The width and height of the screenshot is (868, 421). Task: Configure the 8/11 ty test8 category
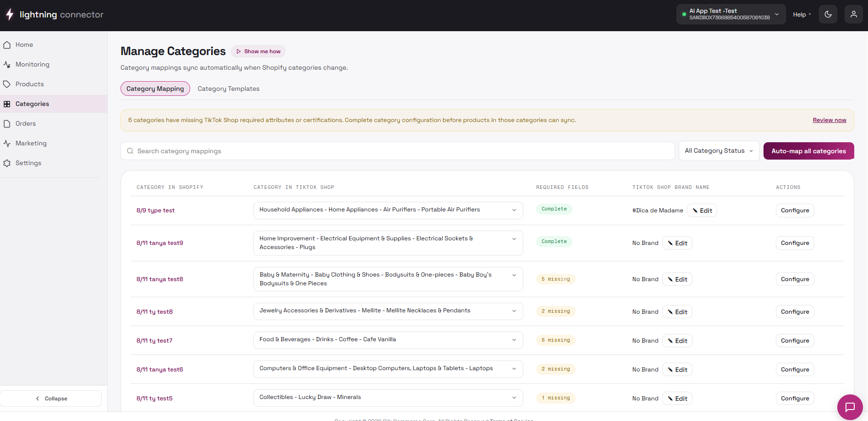coord(795,312)
